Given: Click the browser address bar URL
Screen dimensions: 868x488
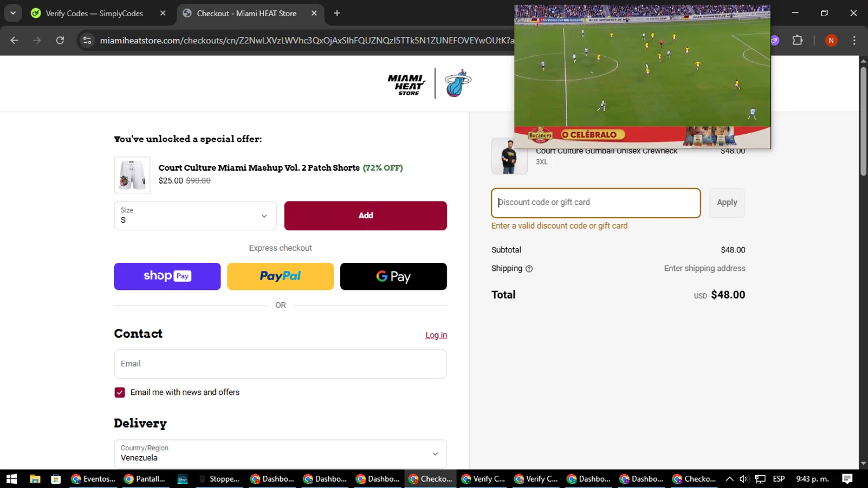Looking at the screenshot, I should tap(307, 40).
